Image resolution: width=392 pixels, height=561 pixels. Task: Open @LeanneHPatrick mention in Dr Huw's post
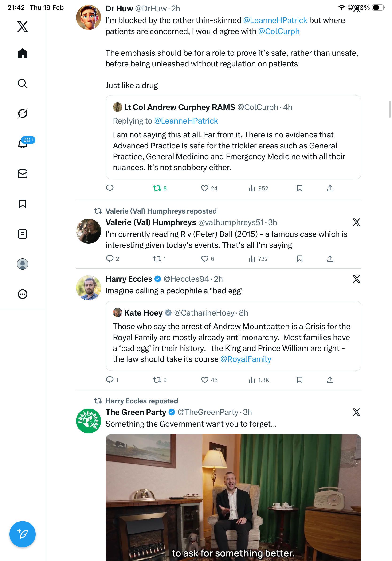(x=275, y=20)
